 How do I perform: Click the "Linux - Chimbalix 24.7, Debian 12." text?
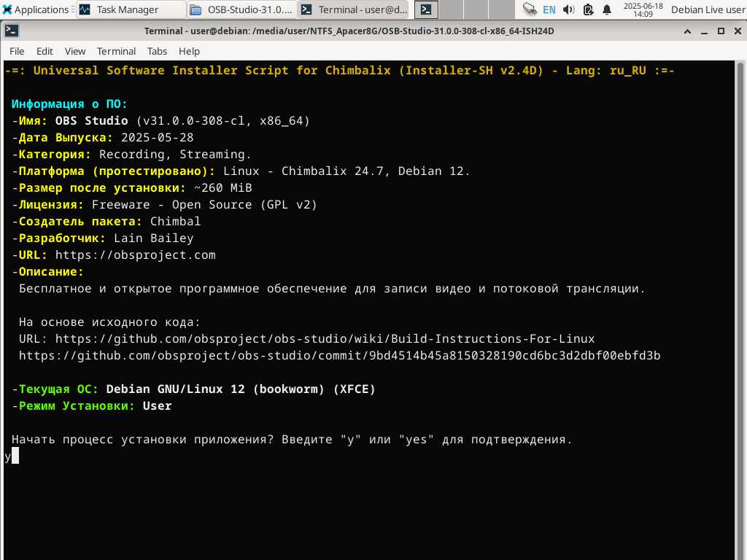click(x=347, y=171)
